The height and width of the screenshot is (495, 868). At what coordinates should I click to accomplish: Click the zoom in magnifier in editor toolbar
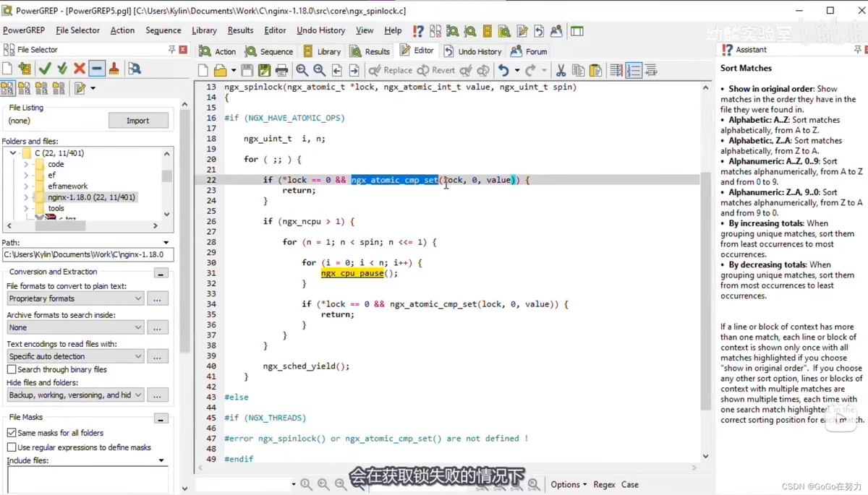click(320, 70)
